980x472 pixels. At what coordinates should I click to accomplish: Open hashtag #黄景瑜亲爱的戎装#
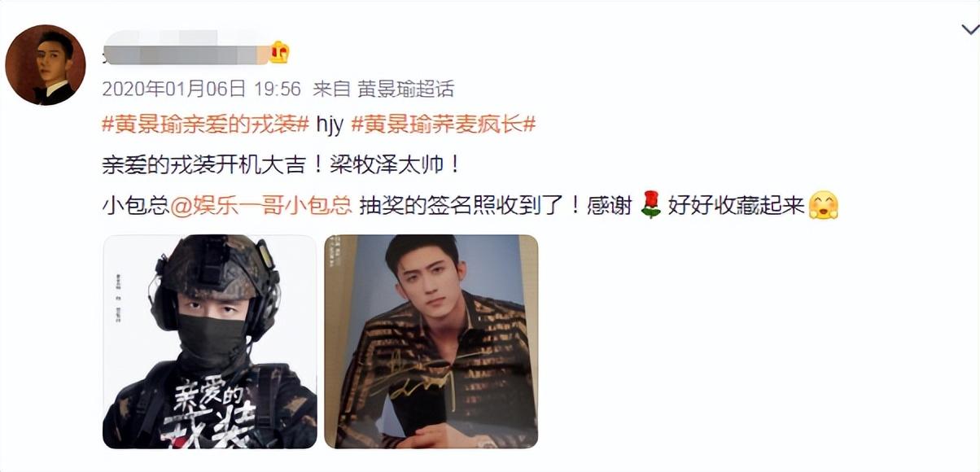point(205,125)
